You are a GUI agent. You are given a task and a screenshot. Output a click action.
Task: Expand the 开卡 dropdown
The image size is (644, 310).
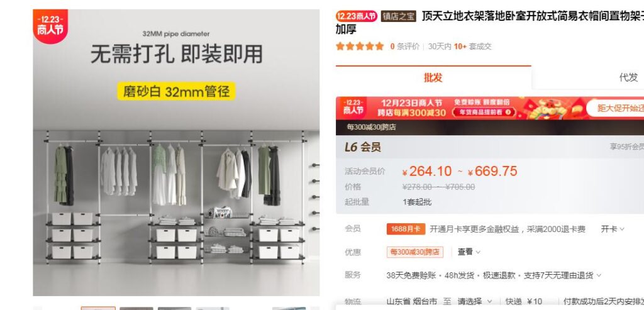613,229
